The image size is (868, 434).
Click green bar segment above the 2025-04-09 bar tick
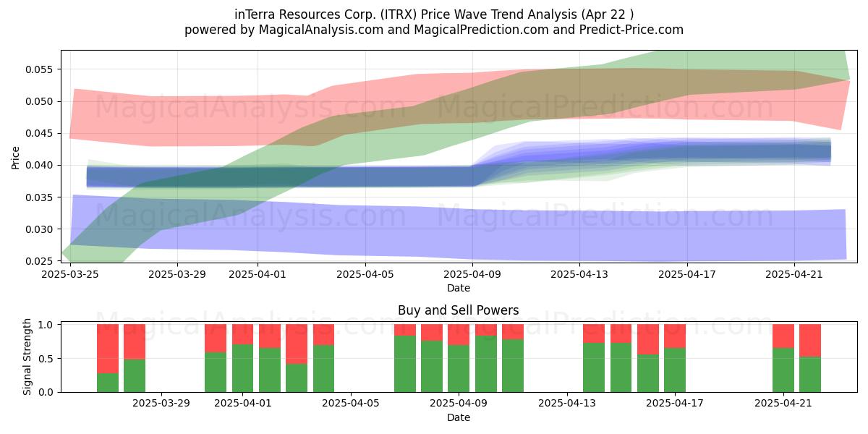[x=459, y=368]
